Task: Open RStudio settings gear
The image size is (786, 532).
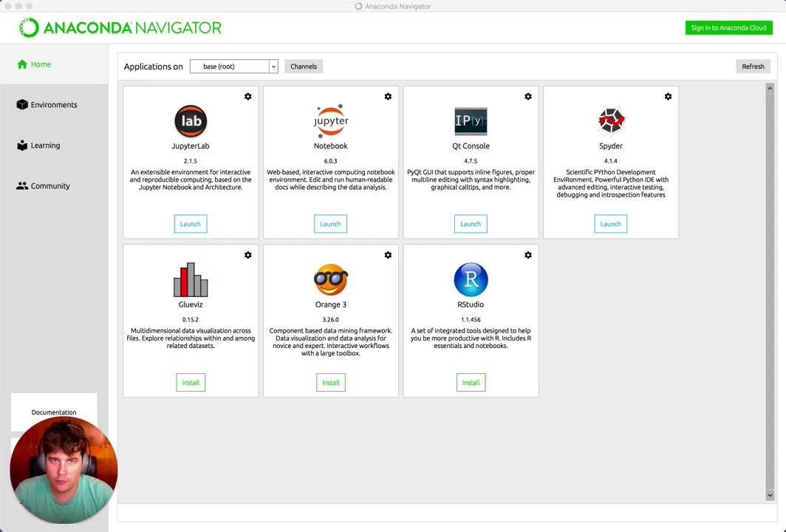Action: tap(528, 255)
